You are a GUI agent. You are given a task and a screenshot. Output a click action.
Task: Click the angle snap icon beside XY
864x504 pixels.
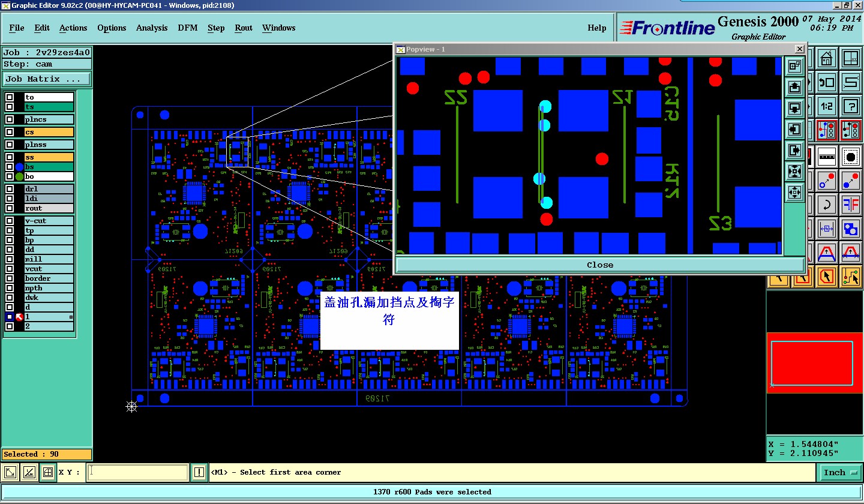[29, 472]
